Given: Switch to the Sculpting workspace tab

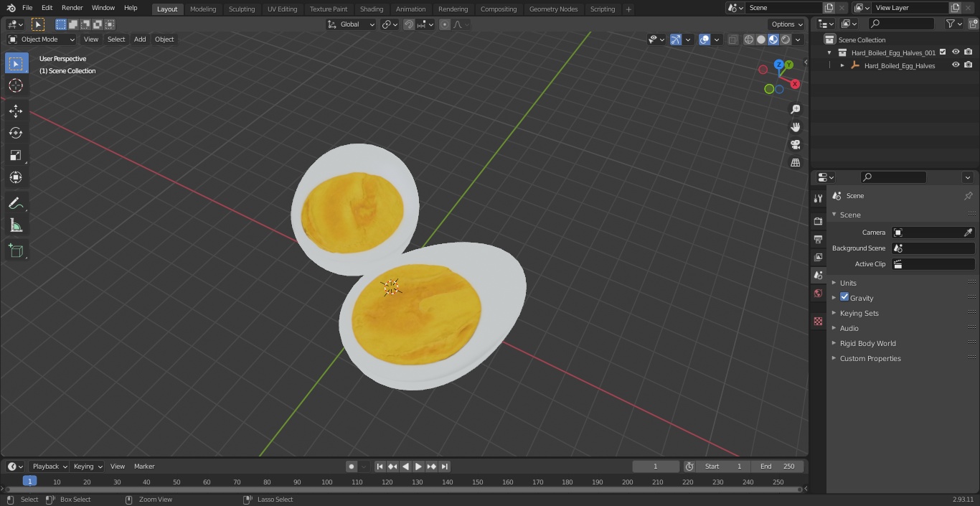Looking at the screenshot, I should click(x=242, y=9).
